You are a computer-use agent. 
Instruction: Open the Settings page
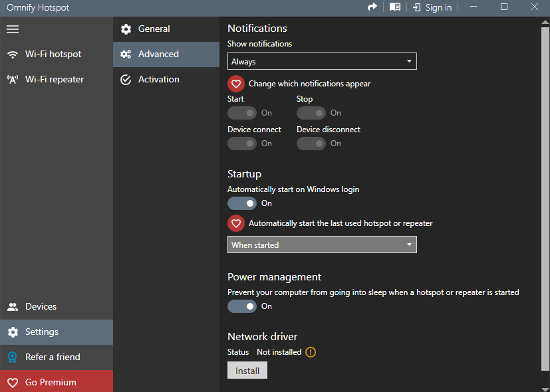(x=57, y=332)
